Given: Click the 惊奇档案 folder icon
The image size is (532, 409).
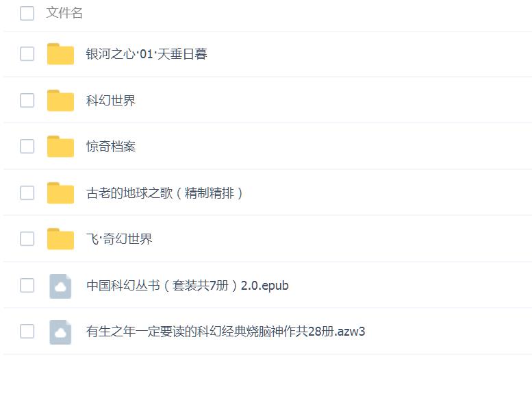Looking at the screenshot, I should tap(60, 147).
